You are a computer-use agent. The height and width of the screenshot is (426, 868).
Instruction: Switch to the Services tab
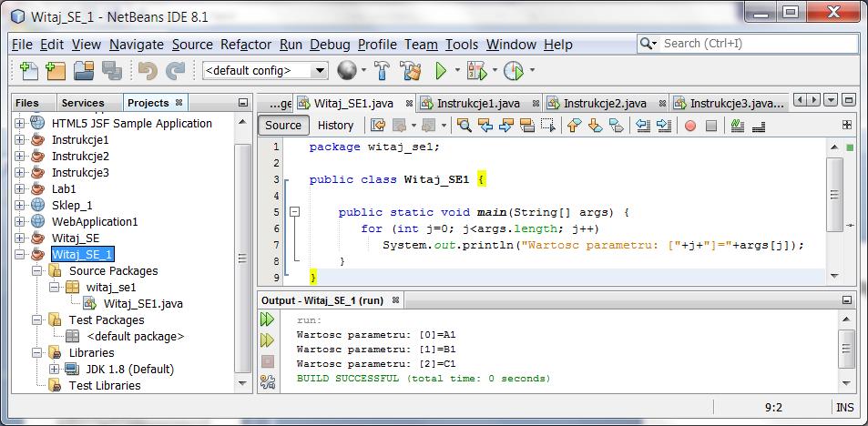coord(83,103)
